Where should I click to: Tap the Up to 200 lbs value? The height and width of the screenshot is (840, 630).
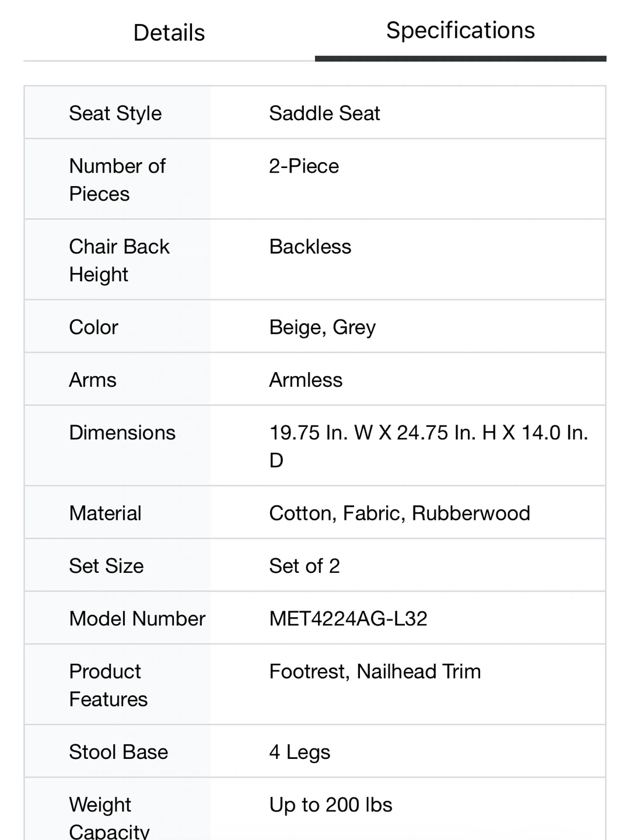coord(331,805)
